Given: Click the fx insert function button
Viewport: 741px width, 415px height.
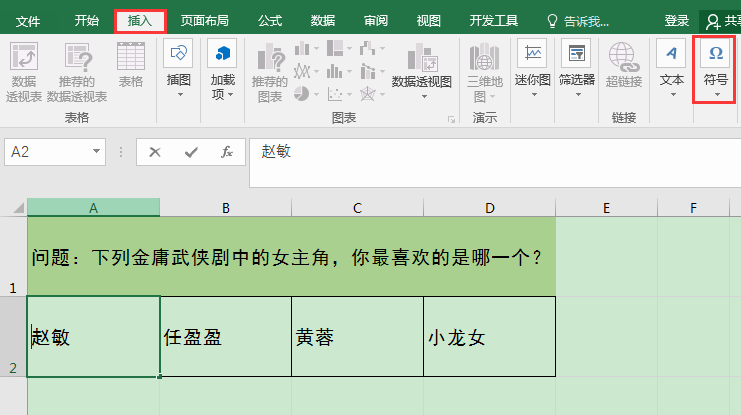Looking at the screenshot, I should (x=227, y=152).
